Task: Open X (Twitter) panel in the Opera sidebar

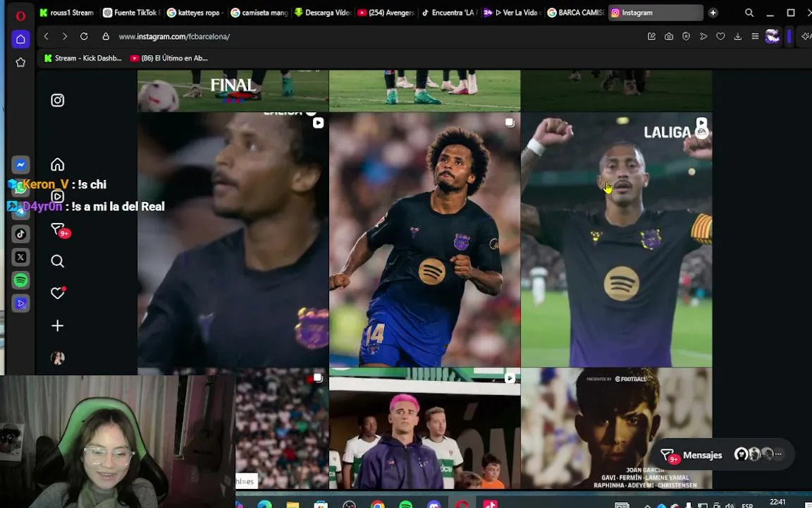Action: click(x=20, y=257)
